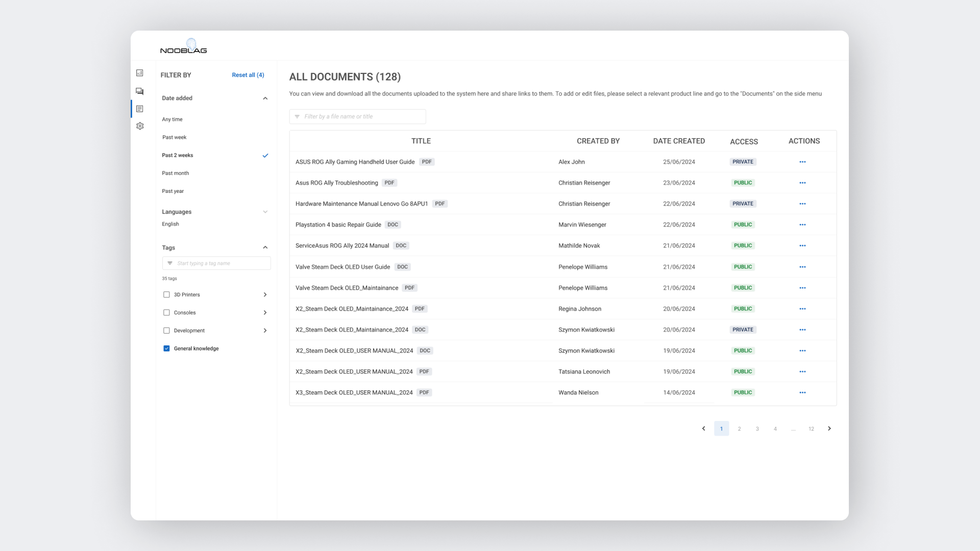Open actions menu for X3_Steam Deck OLED_USER MANUAL_2024
980x551 pixels.
[x=802, y=392]
